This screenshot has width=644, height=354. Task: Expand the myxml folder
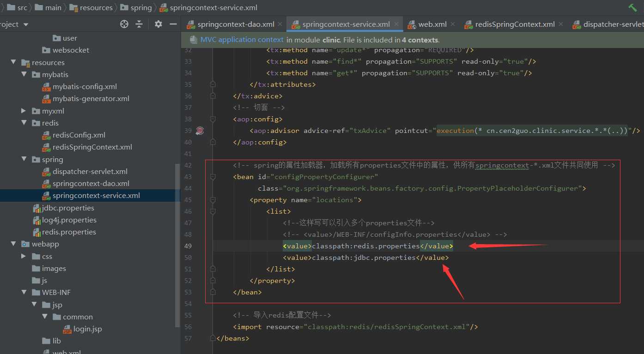point(24,111)
